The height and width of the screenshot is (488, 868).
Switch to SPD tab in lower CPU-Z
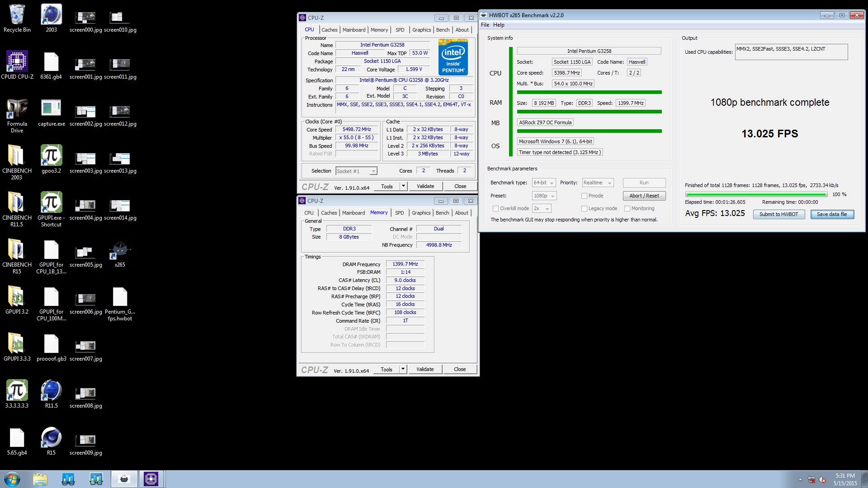[399, 213]
